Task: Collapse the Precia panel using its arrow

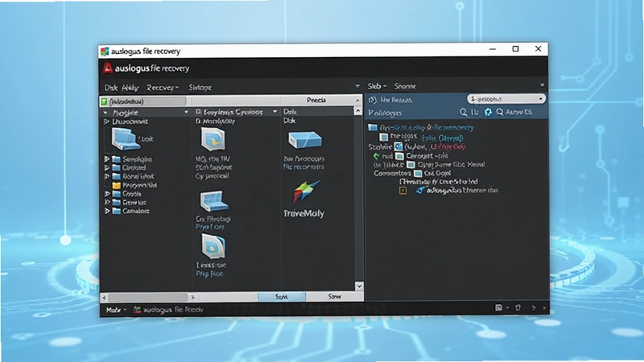Action: tap(357, 100)
